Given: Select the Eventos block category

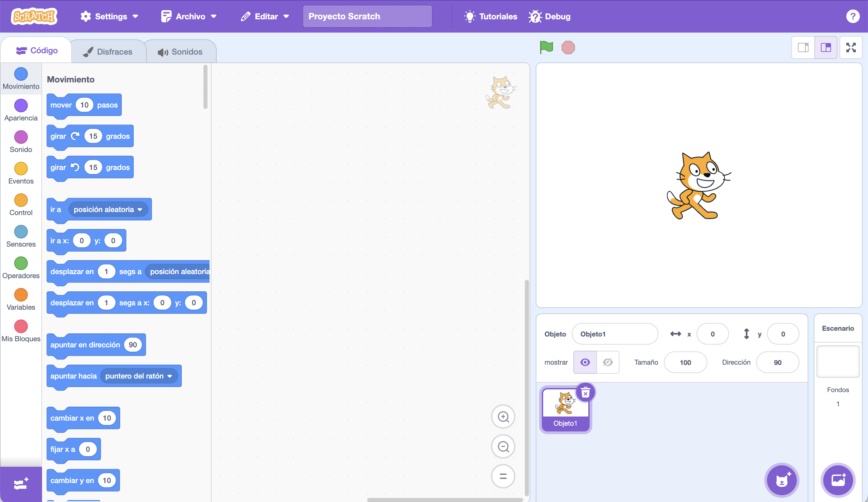Looking at the screenshot, I should point(20,173).
